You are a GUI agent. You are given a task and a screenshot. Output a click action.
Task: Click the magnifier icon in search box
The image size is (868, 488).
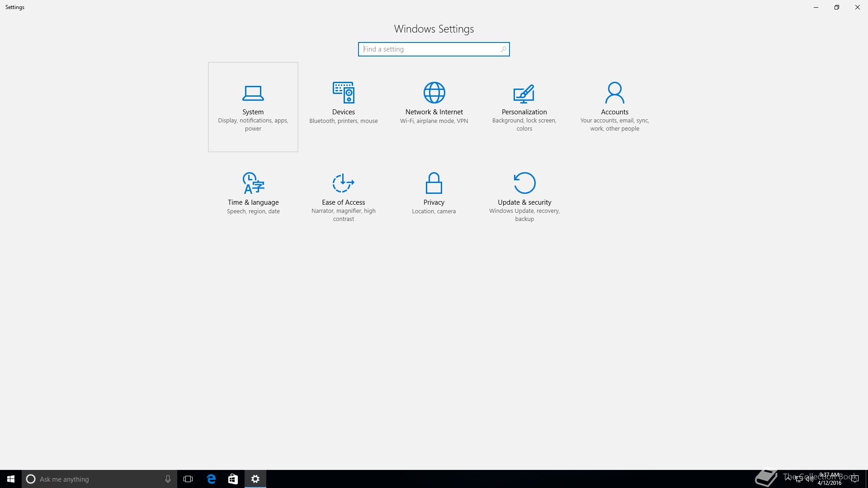[503, 49]
